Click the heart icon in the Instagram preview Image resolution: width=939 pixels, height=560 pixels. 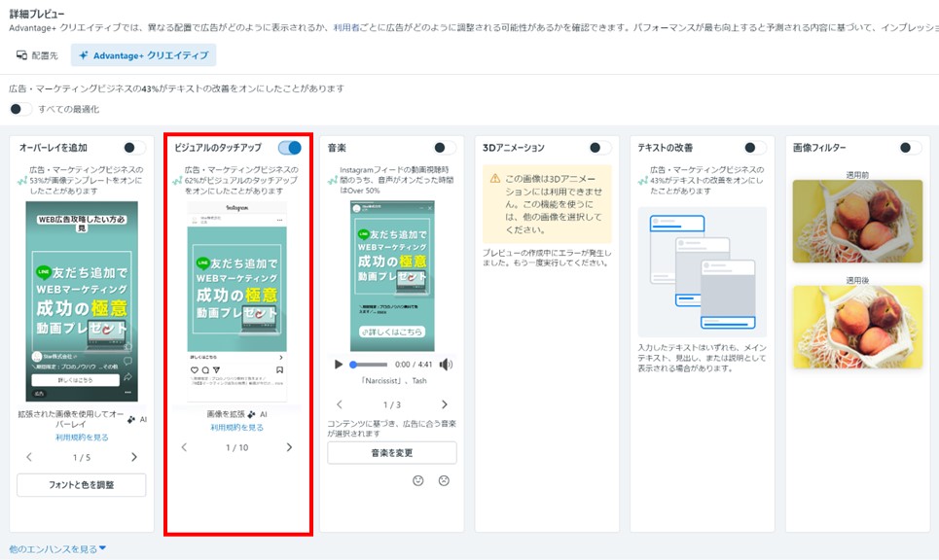(x=194, y=369)
